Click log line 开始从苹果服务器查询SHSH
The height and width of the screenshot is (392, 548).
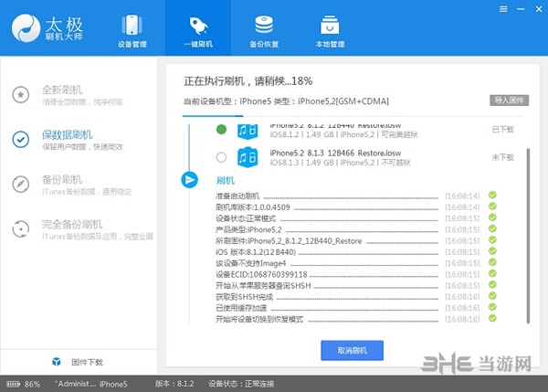tap(263, 286)
